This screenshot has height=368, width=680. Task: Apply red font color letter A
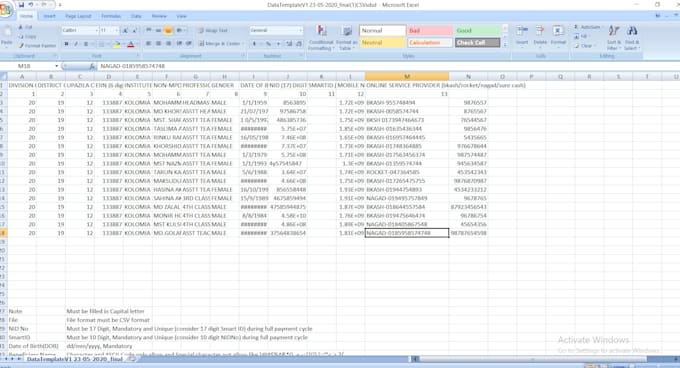point(131,44)
